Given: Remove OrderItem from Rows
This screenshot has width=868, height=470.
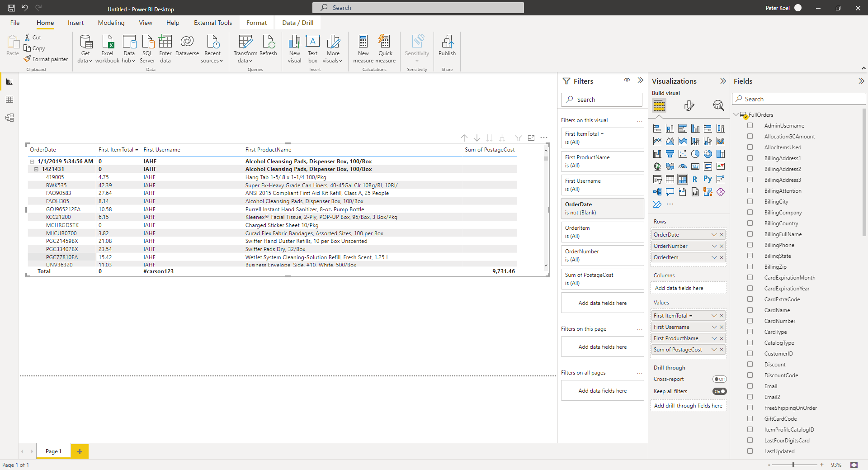Looking at the screenshot, I should tap(722, 257).
